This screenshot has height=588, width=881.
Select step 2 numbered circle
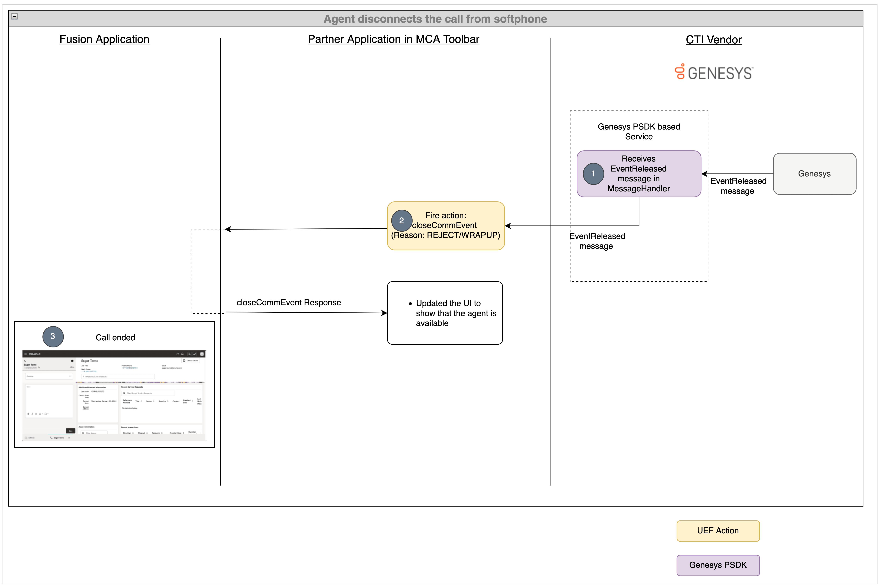click(401, 221)
